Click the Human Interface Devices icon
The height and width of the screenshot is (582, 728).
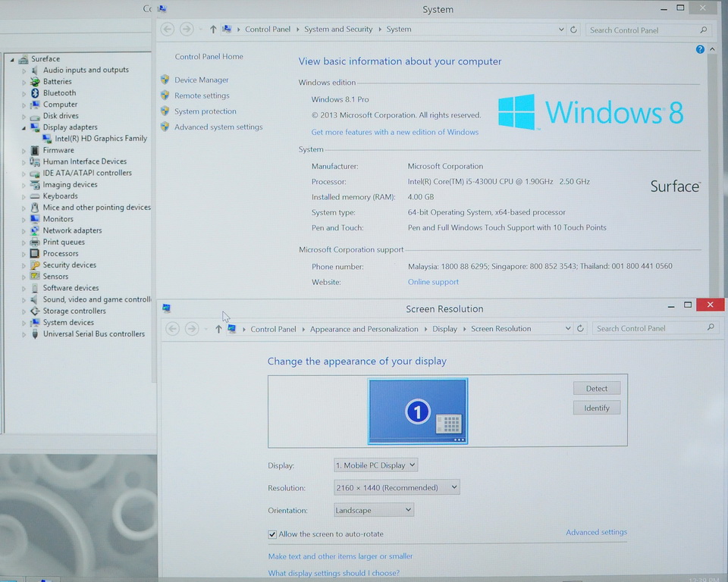pos(34,161)
